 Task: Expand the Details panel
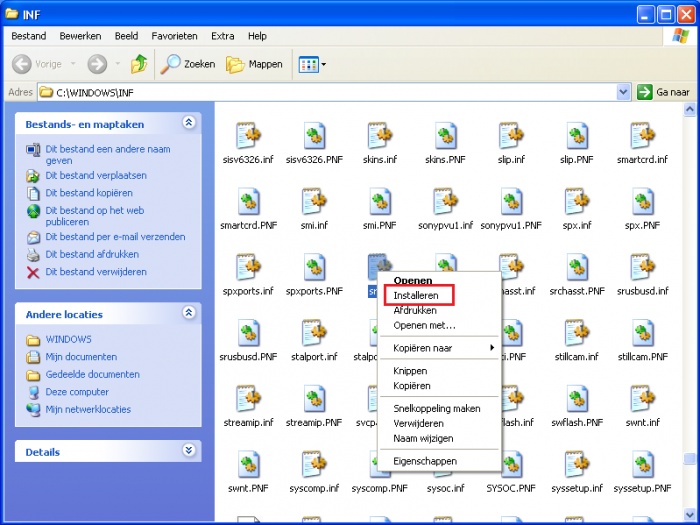[x=189, y=450]
